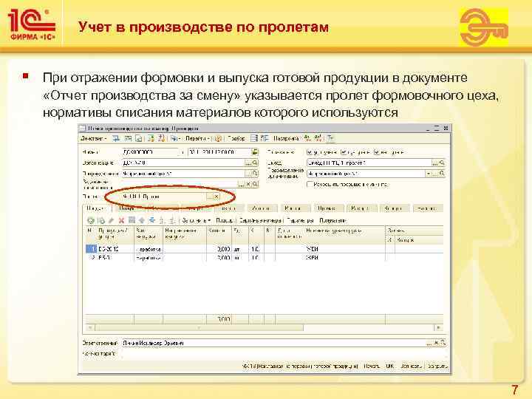This screenshot has height=399, width=532.
Task: Open the Заполнить dropdown above the table
Action: point(197,220)
